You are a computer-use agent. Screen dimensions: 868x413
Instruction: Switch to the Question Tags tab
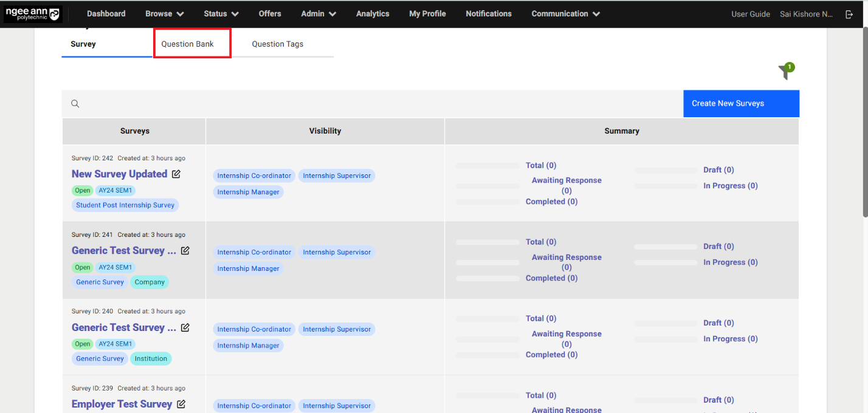(x=278, y=44)
